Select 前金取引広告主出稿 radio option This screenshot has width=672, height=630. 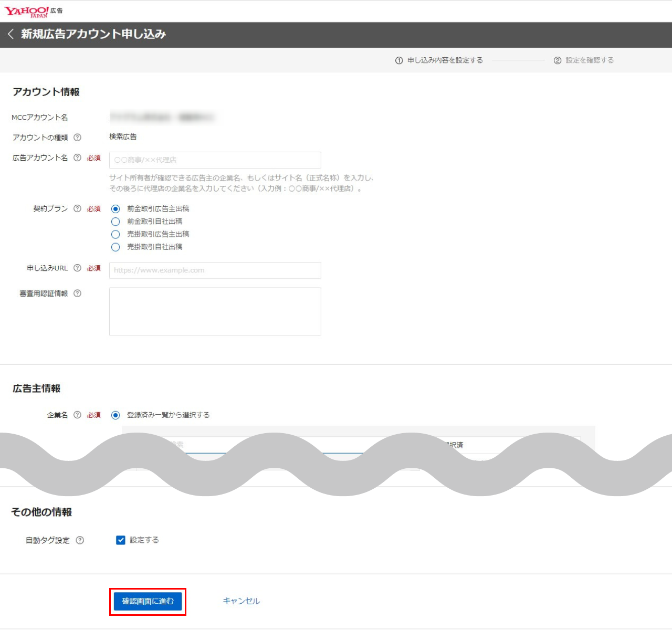coord(115,209)
